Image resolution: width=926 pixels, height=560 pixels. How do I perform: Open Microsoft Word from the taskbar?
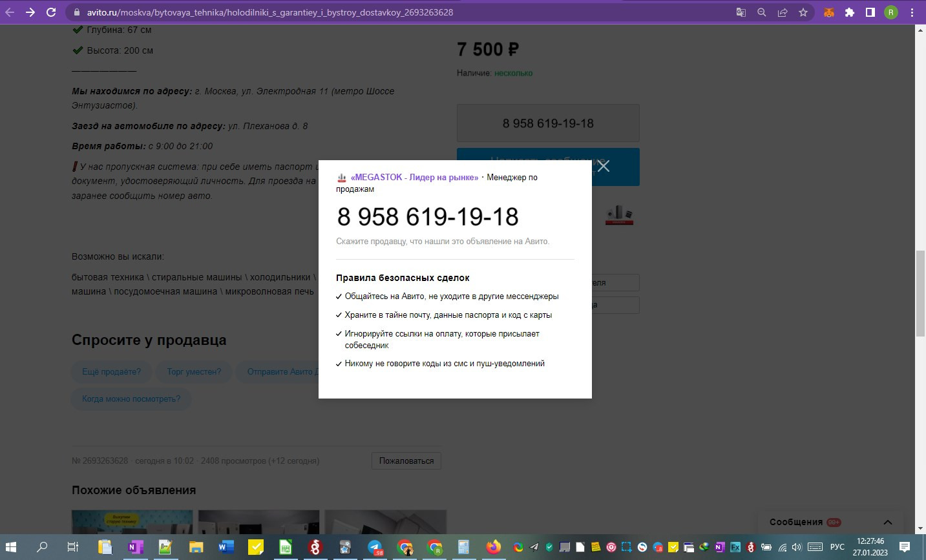pos(226,548)
